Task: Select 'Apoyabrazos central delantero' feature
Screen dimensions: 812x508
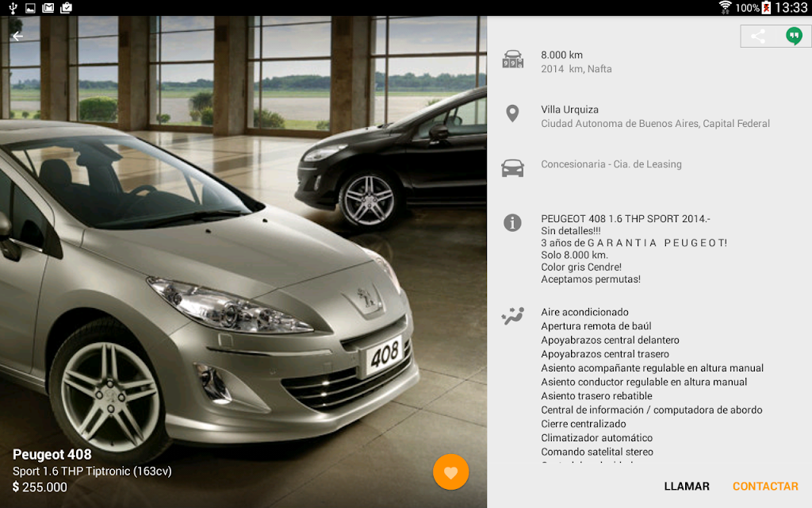Action: [x=610, y=340]
